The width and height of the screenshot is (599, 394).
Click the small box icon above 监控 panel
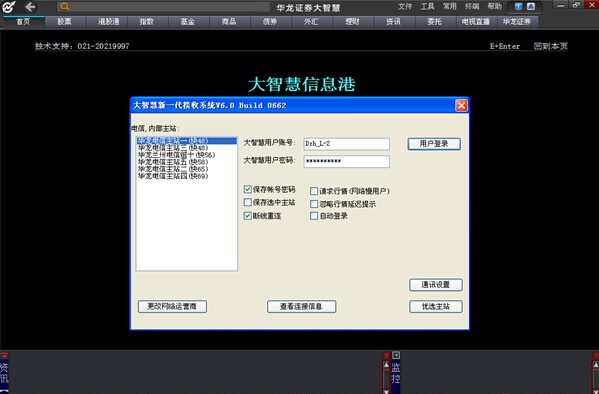(396, 355)
